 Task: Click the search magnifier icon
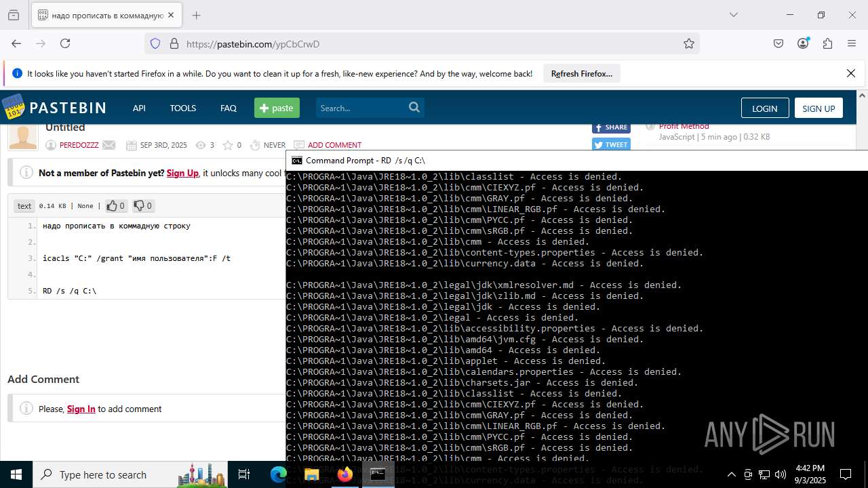click(x=414, y=107)
